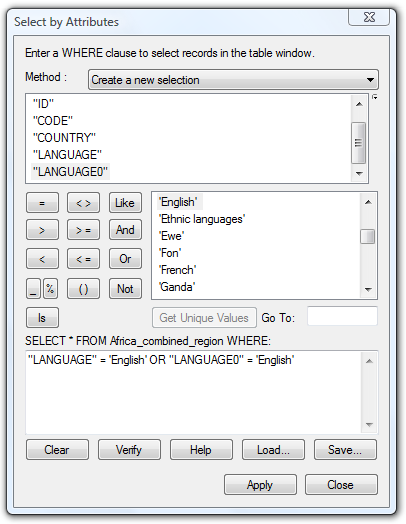Insert the percent wildcard
Screen dimensions: 406x524
(x=50, y=289)
